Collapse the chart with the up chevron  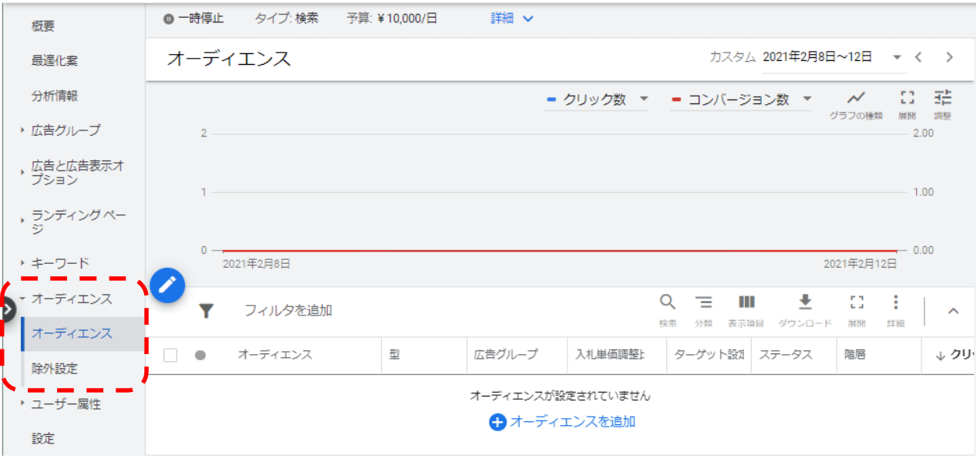point(953,311)
